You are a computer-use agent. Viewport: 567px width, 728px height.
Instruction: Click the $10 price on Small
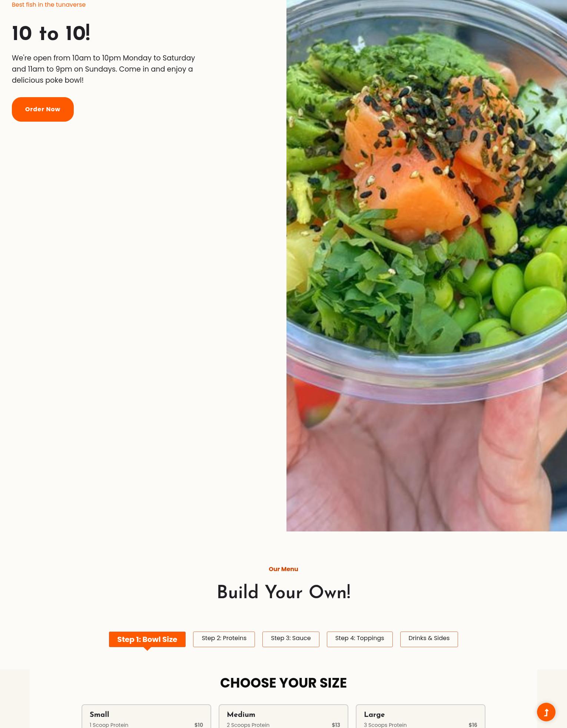[x=199, y=725]
